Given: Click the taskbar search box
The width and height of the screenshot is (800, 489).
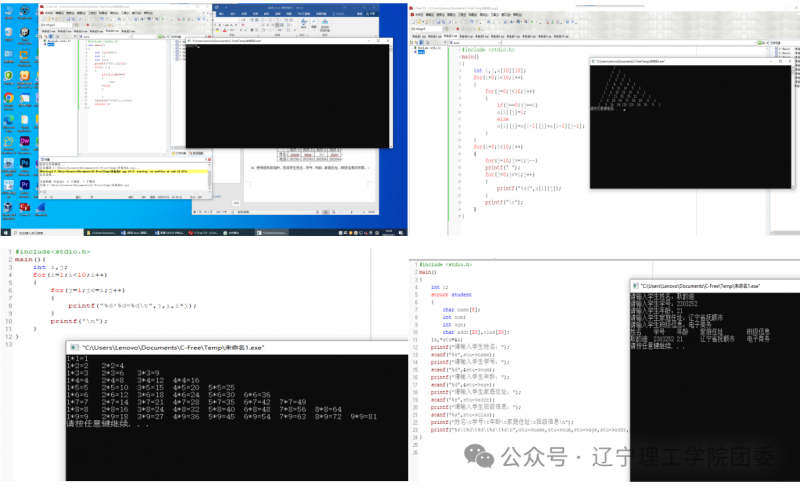Looking at the screenshot, I should (x=46, y=233).
